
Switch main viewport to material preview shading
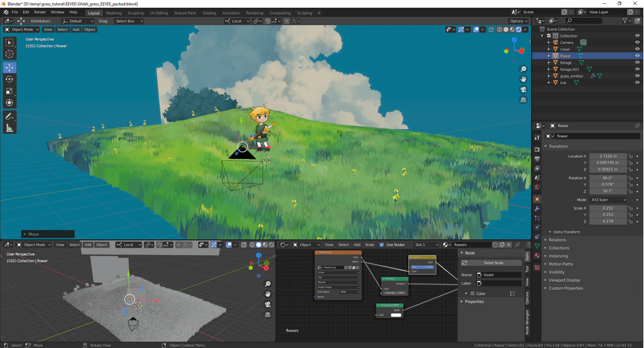click(513, 29)
